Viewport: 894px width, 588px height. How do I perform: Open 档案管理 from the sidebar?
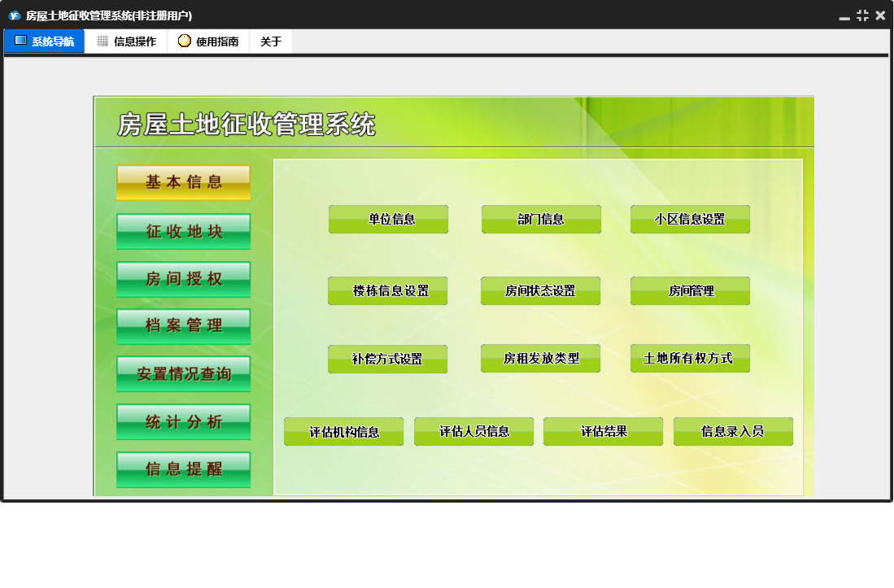[x=184, y=326]
